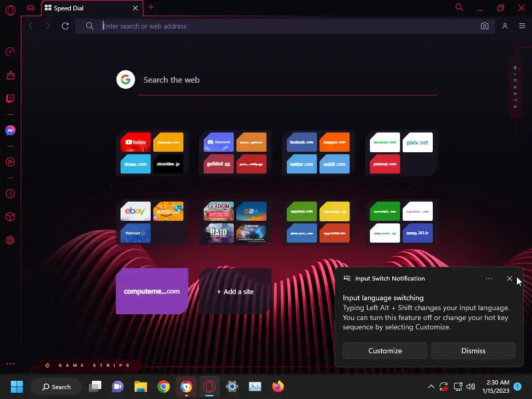Launch Google Chrome from the taskbar
Viewport: 532px width, 399px height.
point(163,387)
